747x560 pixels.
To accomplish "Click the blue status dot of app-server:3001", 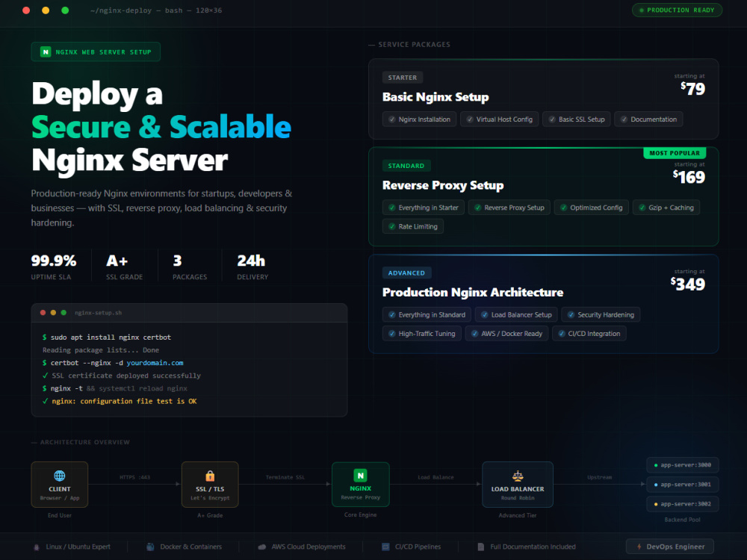I will tap(656, 485).
